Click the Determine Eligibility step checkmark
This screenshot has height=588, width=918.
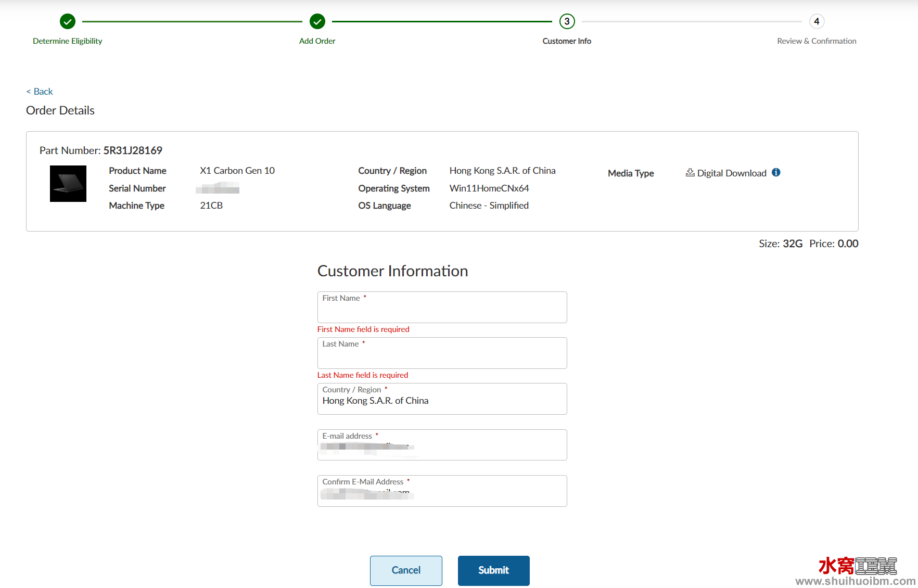(x=68, y=21)
